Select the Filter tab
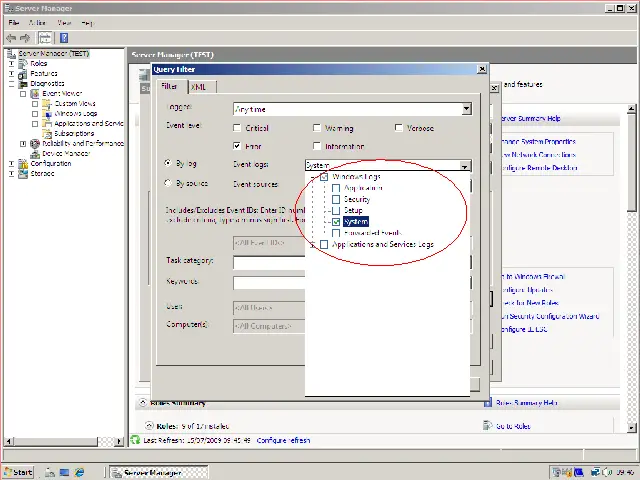Viewport: 640px width, 480px height. tap(169, 86)
